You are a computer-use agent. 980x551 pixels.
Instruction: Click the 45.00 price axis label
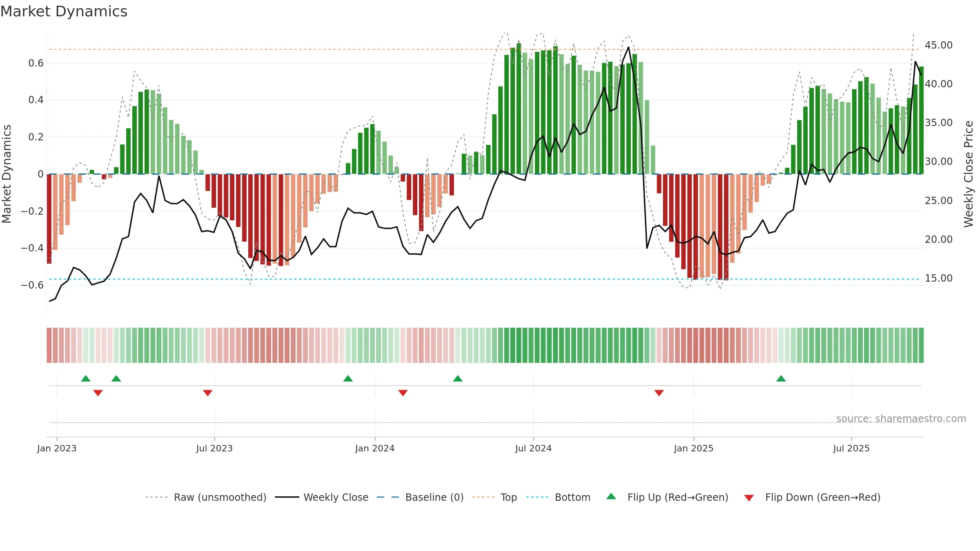[x=939, y=45]
